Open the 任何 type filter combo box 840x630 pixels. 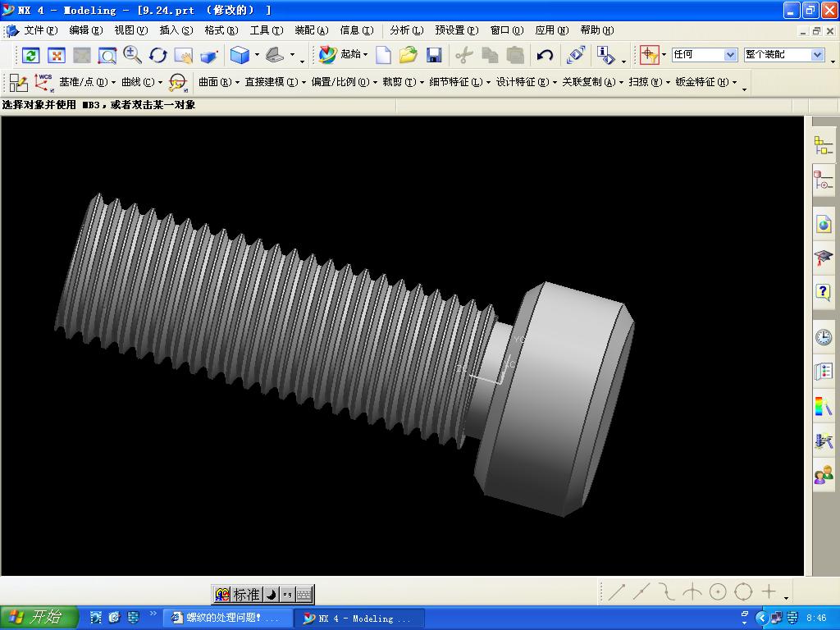pyautogui.click(x=705, y=55)
